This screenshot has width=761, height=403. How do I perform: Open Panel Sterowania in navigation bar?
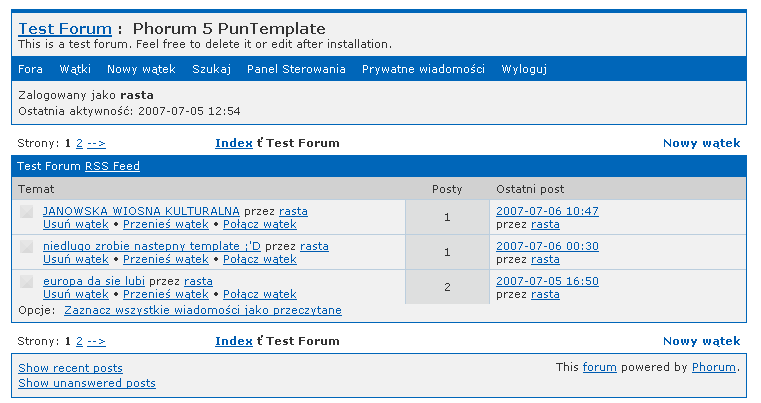coord(296,69)
